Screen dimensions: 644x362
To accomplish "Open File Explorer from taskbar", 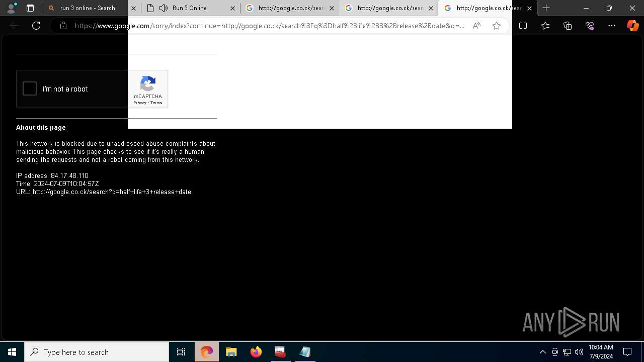I will tap(231, 352).
